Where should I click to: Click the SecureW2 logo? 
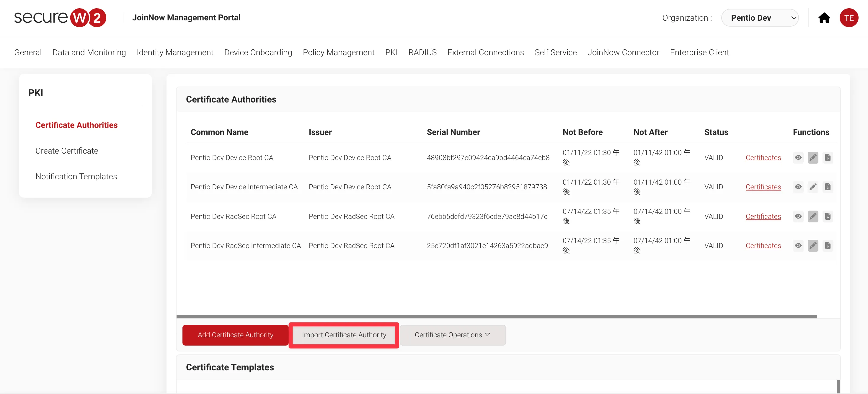pyautogui.click(x=60, y=17)
